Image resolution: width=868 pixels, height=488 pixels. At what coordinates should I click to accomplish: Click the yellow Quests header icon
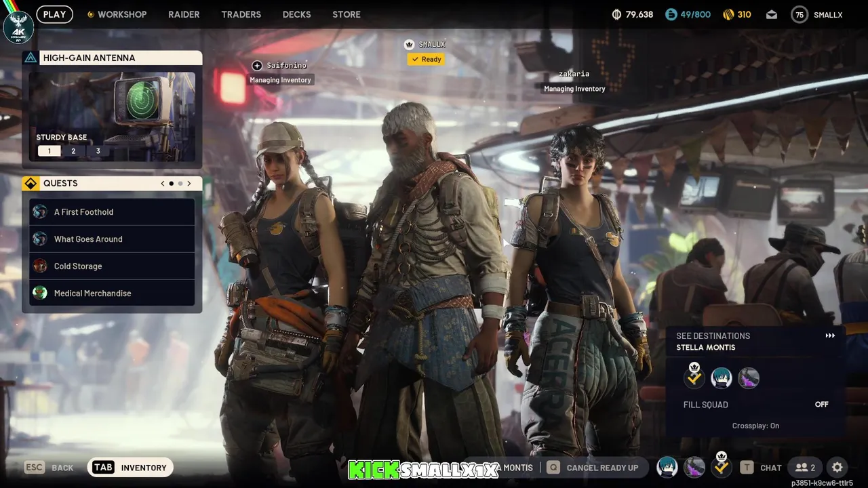31,183
